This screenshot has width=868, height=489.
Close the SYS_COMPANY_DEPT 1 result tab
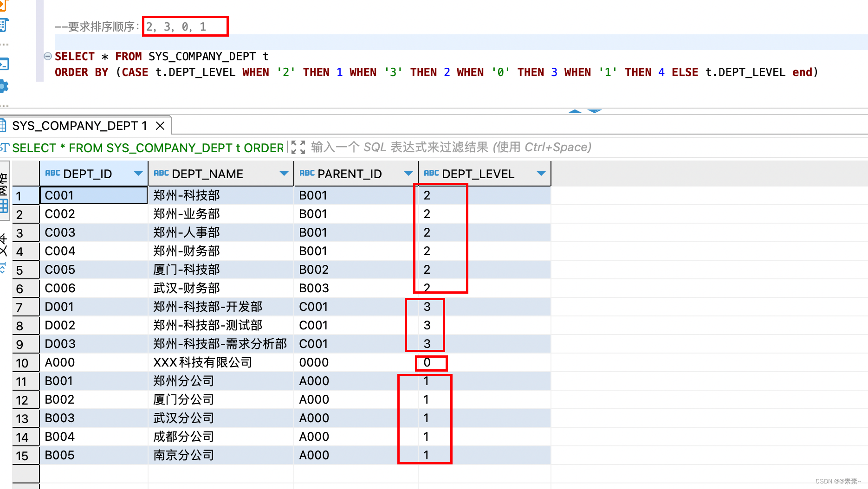[x=160, y=126]
